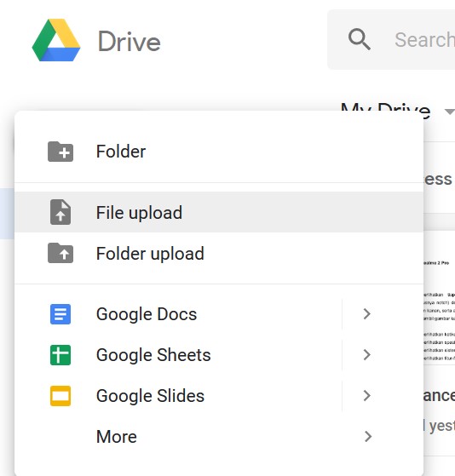Screen dimensions: 455x476
Task: Choose Folder from the New menu
Action: click(x=219, y=152)
